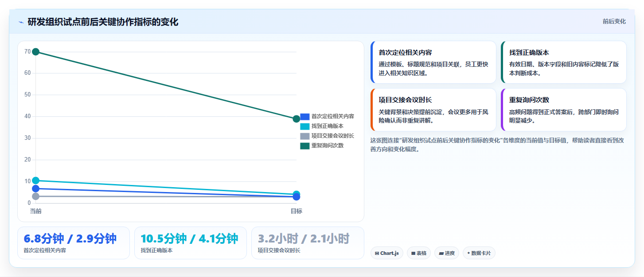The image size is (644, 277).
Task: Click the gray data point at 当前
Action: click(36, 196)
